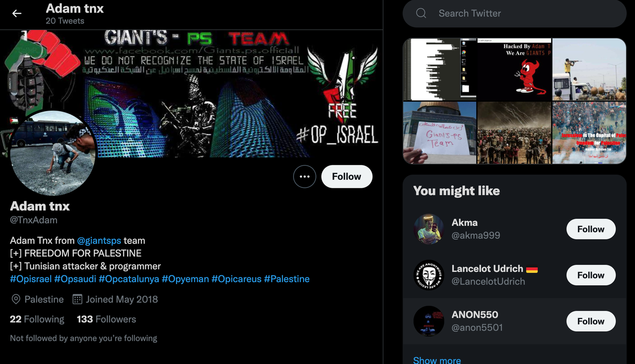This screenshot has height=364, width=635.
Task: Click the @anon5501 handle
Action: click(x=477, y=328)
